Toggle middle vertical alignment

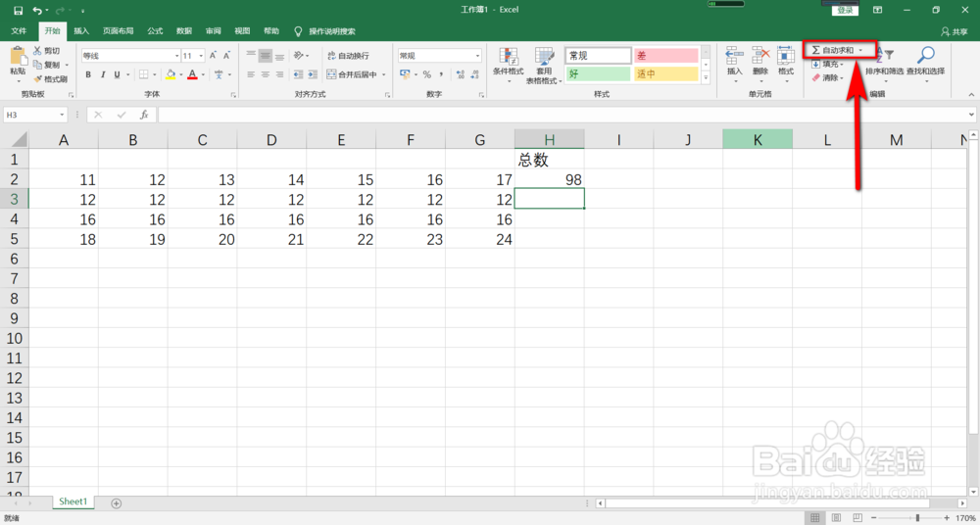266,55
